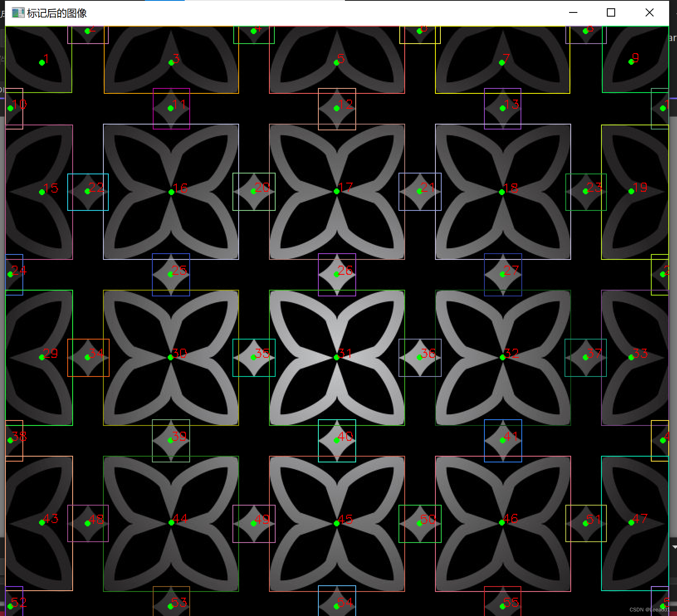Click the title text 标记后的图像
This screenshot has width=677, height=616.
[57, 13]
